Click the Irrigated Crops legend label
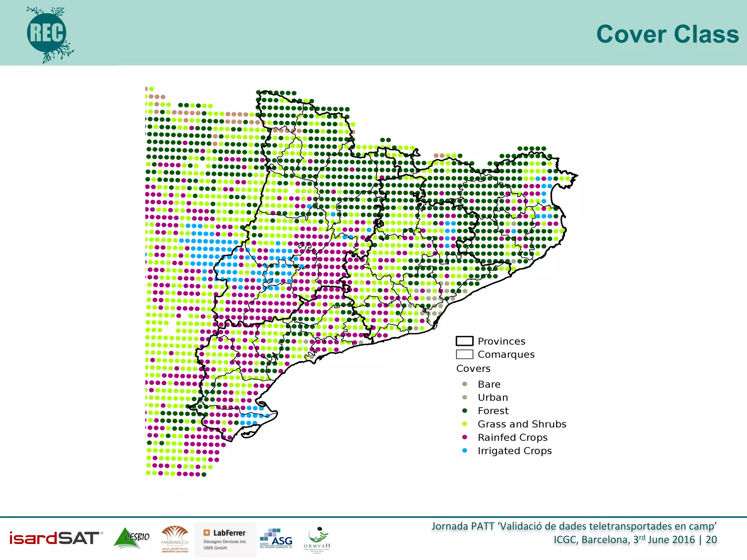 (514, 451)
